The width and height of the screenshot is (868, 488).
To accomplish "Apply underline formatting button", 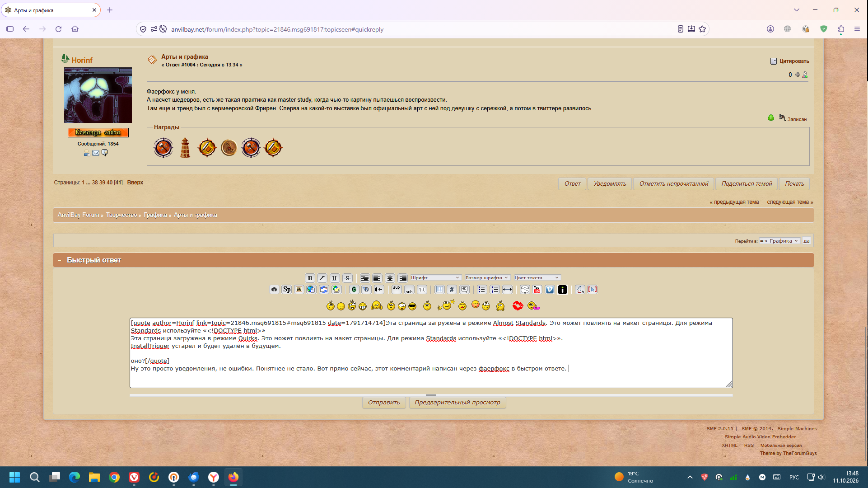I will pos(334,278).
